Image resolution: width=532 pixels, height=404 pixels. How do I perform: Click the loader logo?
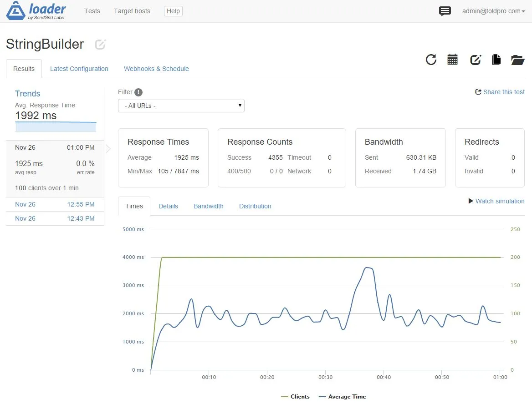pyautogui.click(x=36, y=11)
